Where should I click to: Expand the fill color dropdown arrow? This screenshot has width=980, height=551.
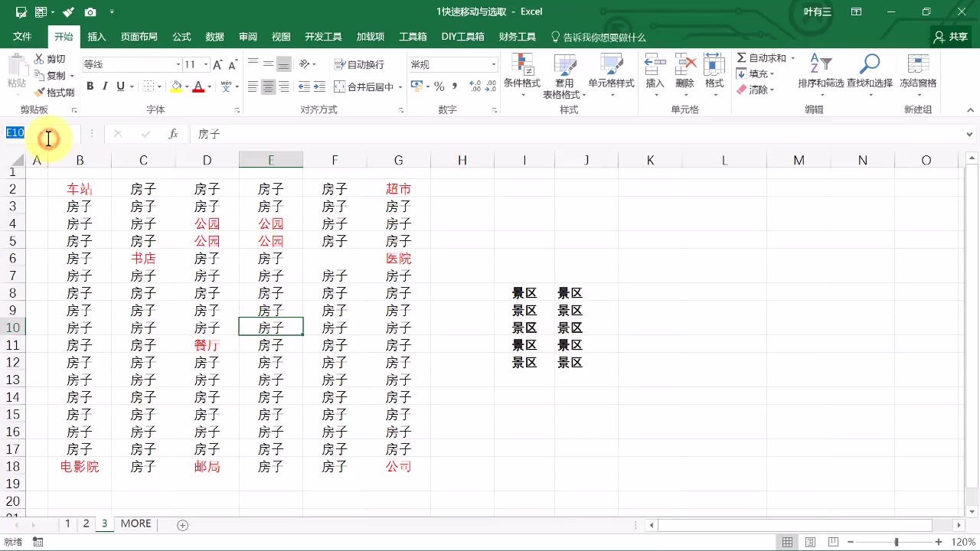(186, 87)
